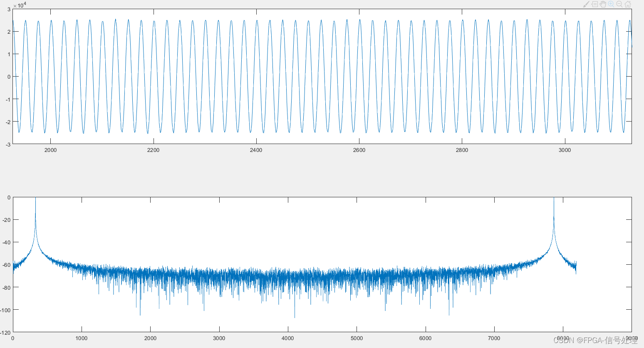Viewport: 644px width, 348px height.
Task: Click the 4000 tick label on lower plot
Action: (x=288, y=338)
